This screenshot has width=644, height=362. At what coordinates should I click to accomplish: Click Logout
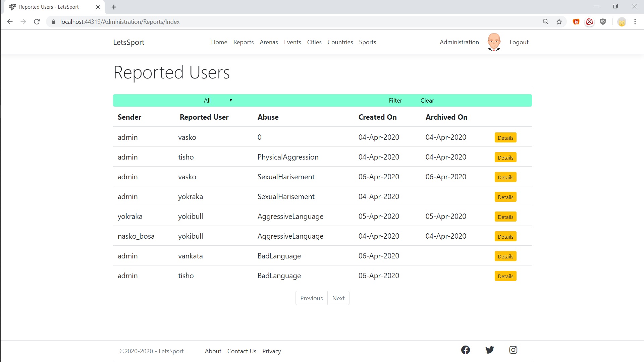(519, 42)
